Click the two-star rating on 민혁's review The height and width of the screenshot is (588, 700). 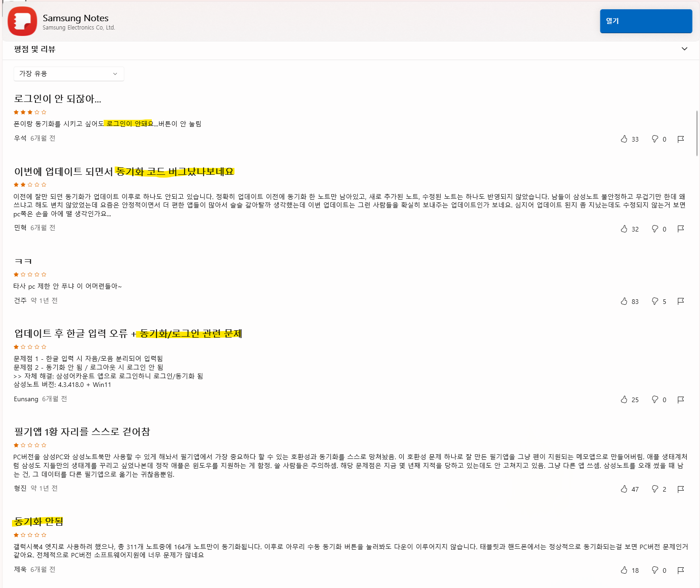(30, 184)
